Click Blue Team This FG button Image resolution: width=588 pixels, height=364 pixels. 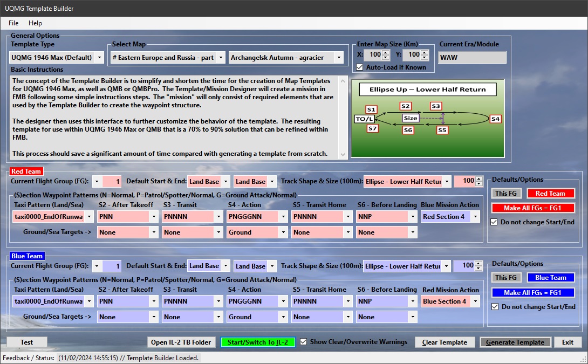506,278
